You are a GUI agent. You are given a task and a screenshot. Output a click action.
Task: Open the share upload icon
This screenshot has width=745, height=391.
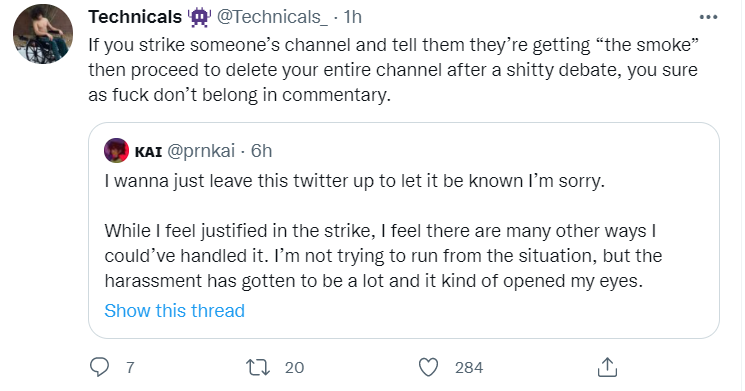click(x=607, y=367)
